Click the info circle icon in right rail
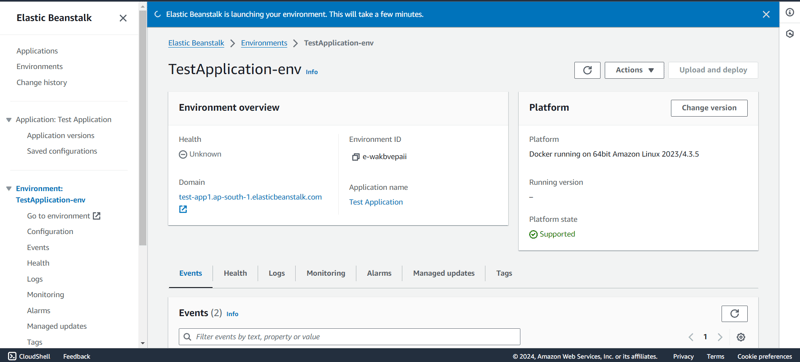The image size is (800, 362). click(x=789, y=12)
